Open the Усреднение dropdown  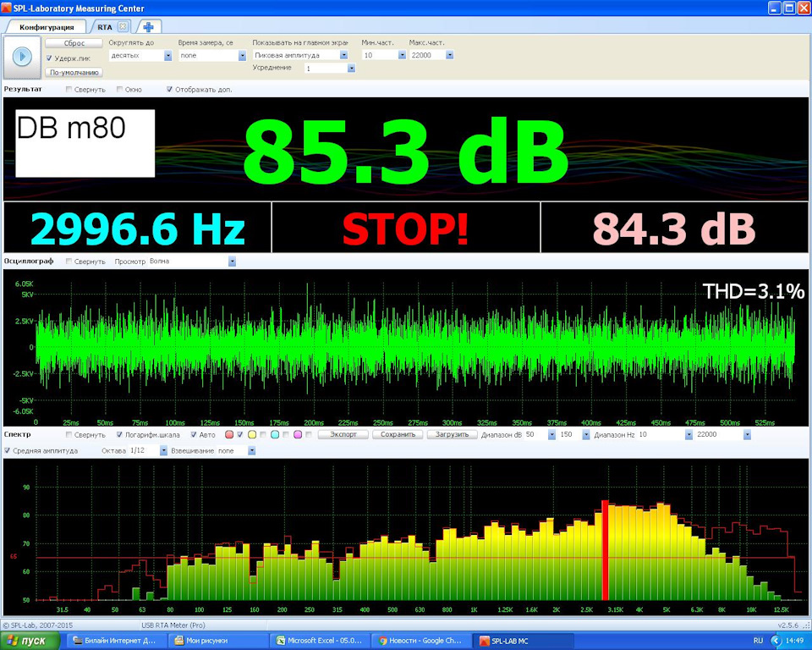point(352,68)
